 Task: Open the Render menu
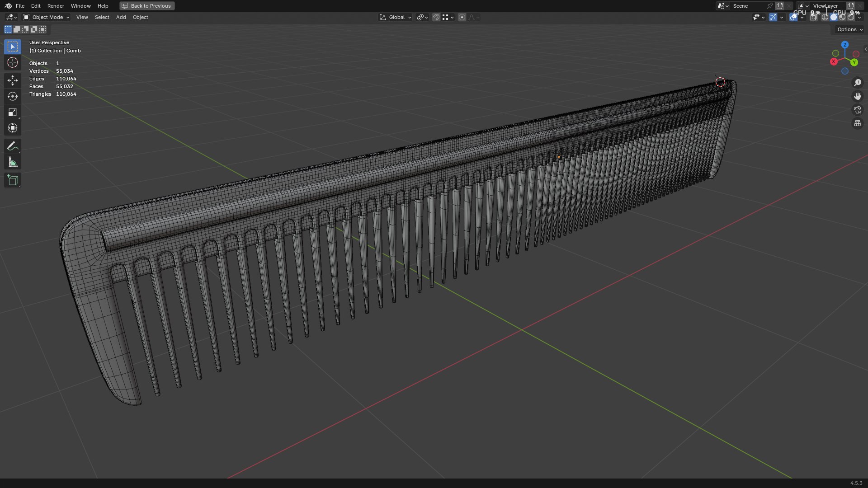pyautogui.click(x=56, y=6)
